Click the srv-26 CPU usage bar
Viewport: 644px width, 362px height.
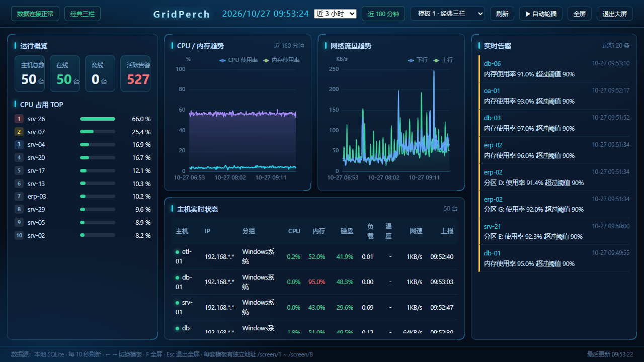click(98, 119)
